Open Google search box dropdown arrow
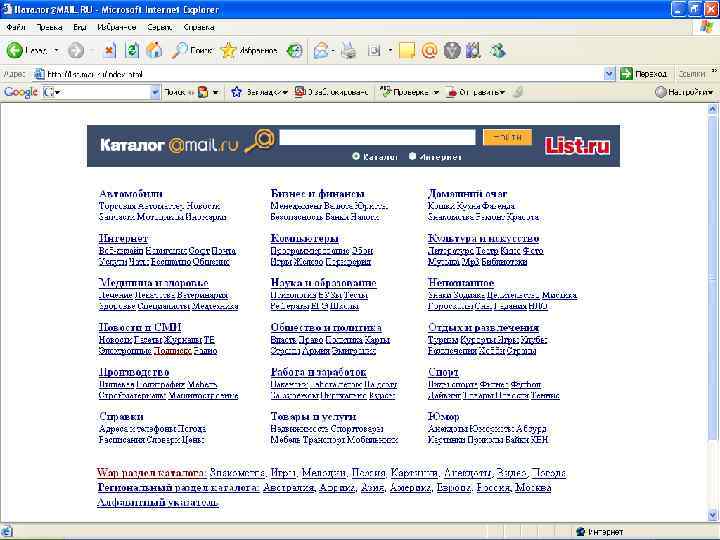 [x=155, y=92]
